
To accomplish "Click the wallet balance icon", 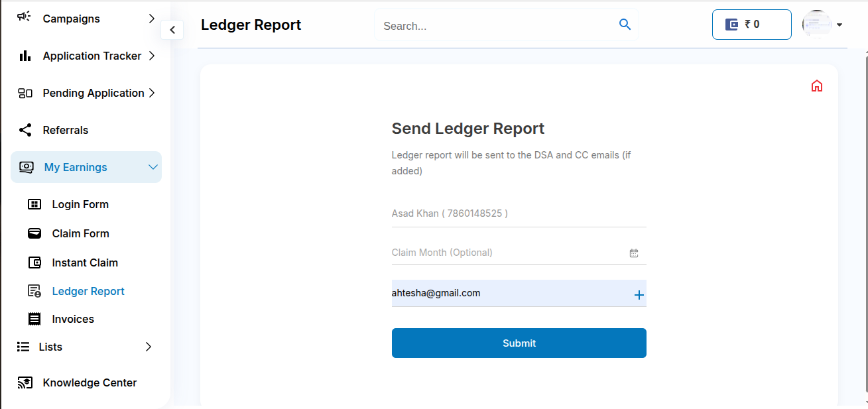I will pos(732,25).
